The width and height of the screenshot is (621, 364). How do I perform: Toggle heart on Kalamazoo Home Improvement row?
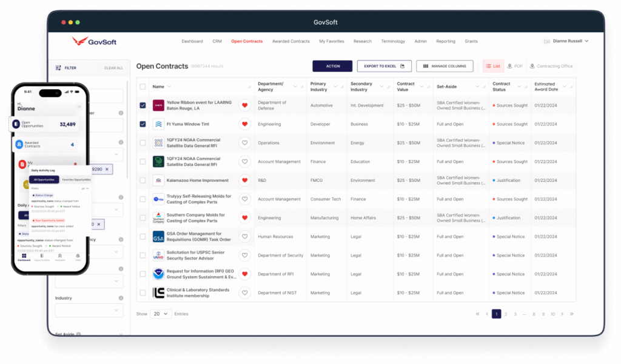coord(245,180)
